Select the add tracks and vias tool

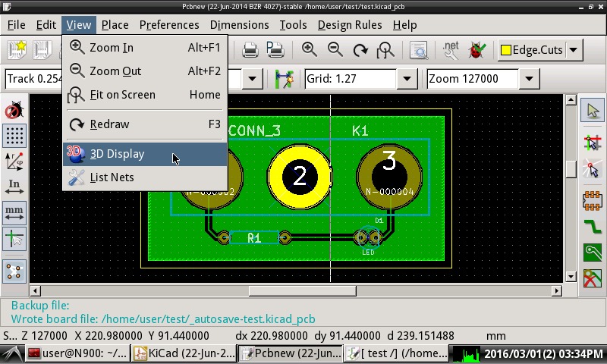(593, 227)
